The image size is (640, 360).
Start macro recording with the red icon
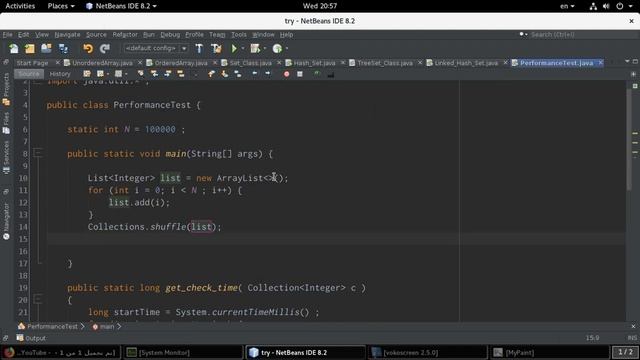tap(287, 74)
